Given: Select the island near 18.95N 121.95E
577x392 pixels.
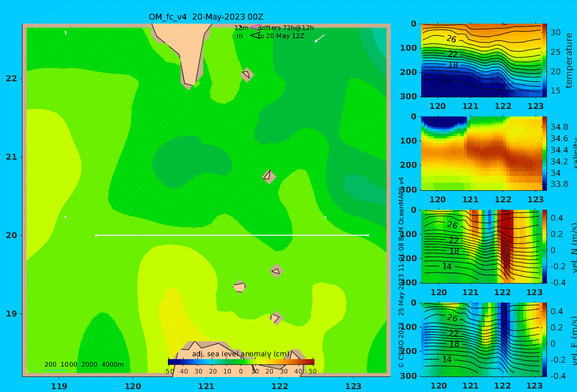Looking at the screenshot, I should (276, 318).
